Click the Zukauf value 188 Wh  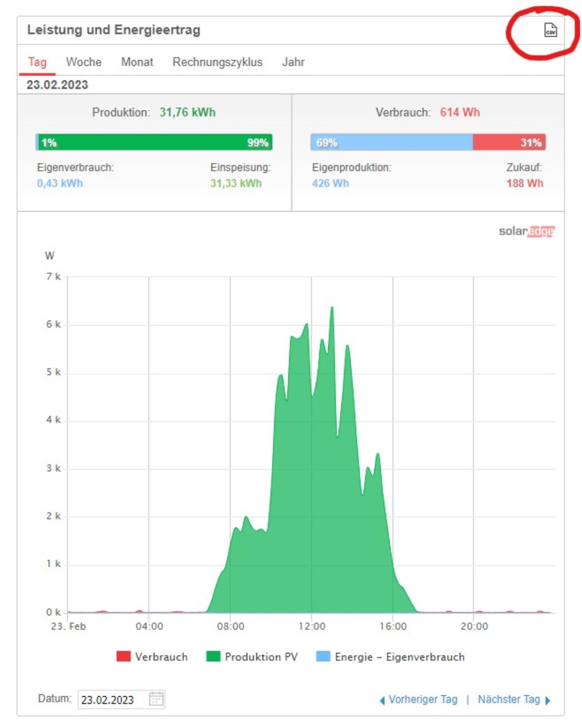[525, 183]
